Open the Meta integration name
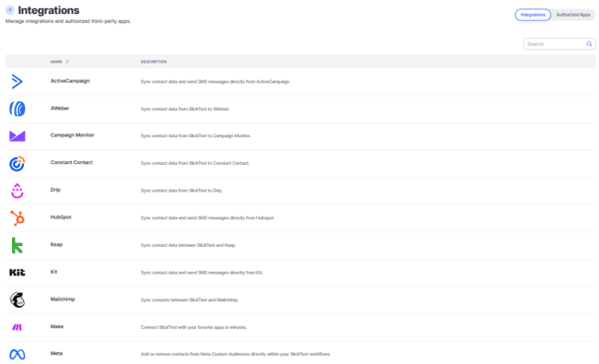599x364 pixels. [x=56, y=353]
